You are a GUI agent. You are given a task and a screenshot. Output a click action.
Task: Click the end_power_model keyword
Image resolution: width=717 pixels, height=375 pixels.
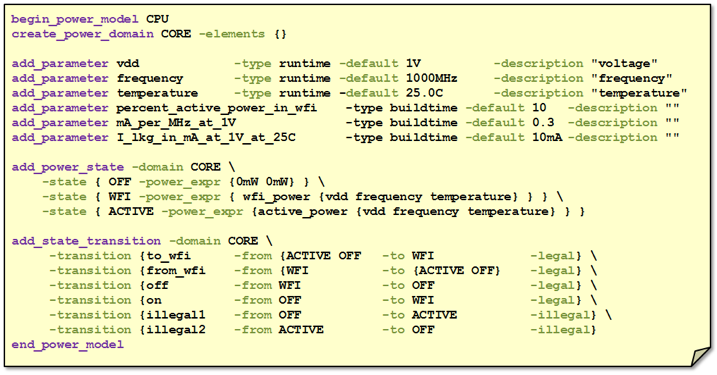tap(68, 345)
